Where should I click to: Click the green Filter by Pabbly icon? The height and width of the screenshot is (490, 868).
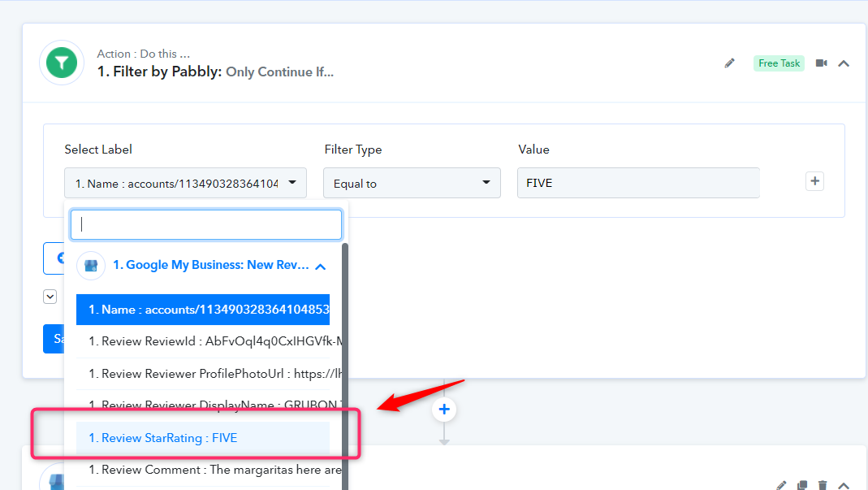62,63
